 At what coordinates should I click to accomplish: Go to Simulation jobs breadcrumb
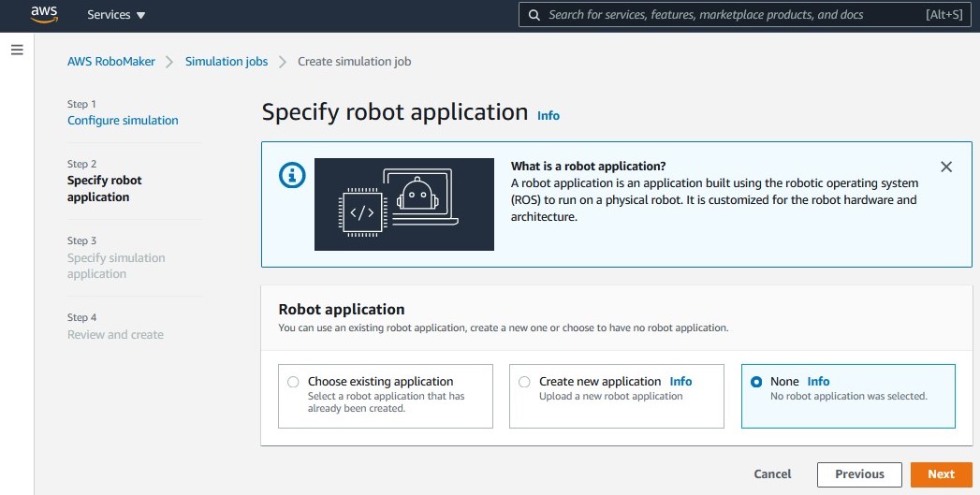[227, 61]
